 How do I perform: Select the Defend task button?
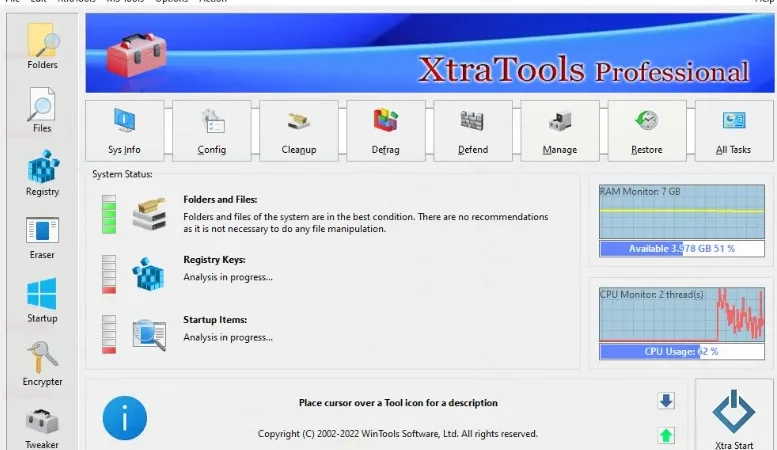coord(473,131)
